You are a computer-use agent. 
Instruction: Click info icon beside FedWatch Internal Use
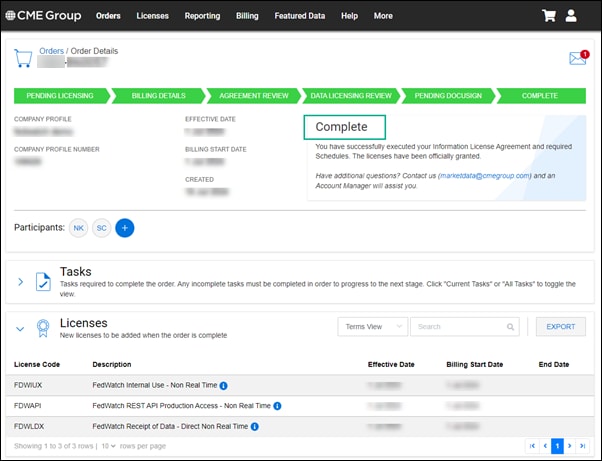point(224,385)
